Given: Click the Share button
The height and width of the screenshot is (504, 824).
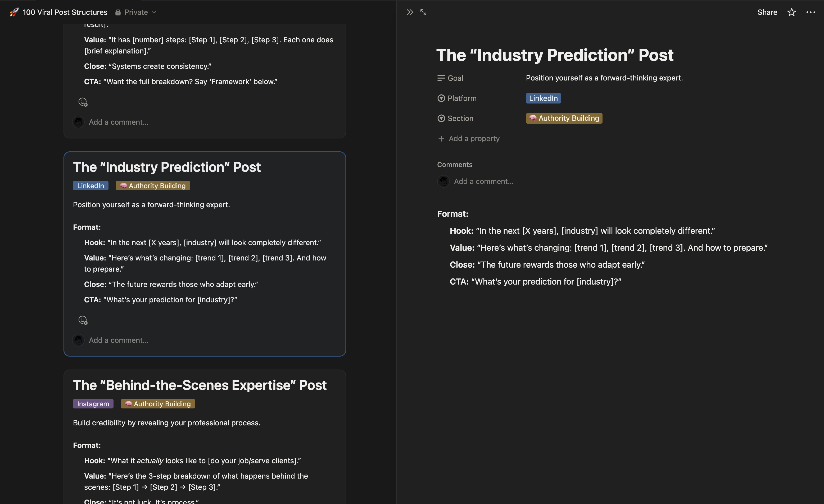Looking at the screenshot, I should click(x=767, y=12).
